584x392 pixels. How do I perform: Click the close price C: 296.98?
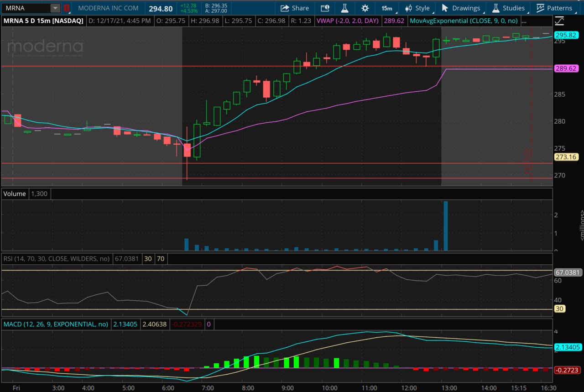[271, 21]
